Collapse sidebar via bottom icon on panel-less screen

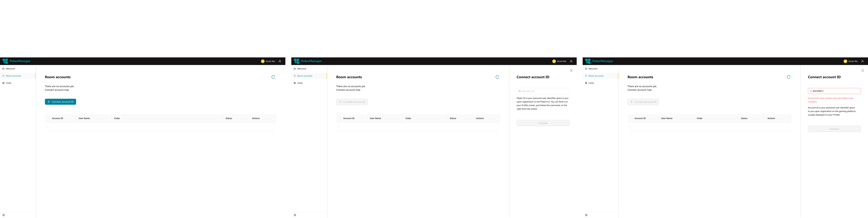point(3,215)
